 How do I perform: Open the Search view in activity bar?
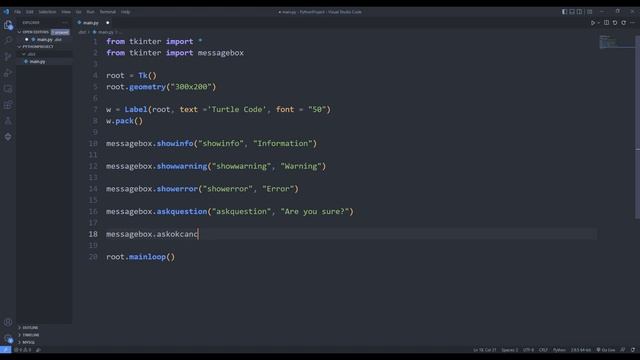pyautogui.click(x=8, y=40)
